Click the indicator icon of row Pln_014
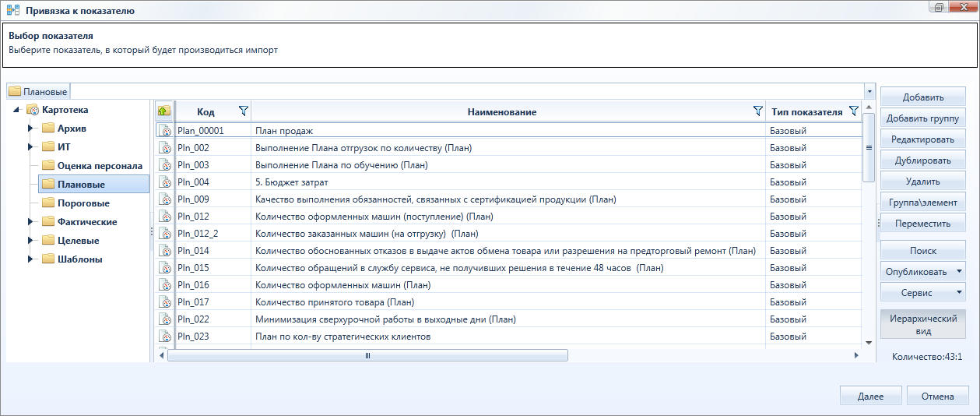 click(x=165, y=250)
